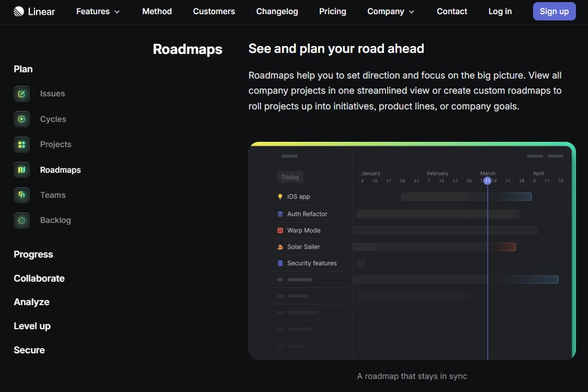This screenshot has width=588, height=392.
Task: Click the small Security features timeline block
Action: click(361, 263)
